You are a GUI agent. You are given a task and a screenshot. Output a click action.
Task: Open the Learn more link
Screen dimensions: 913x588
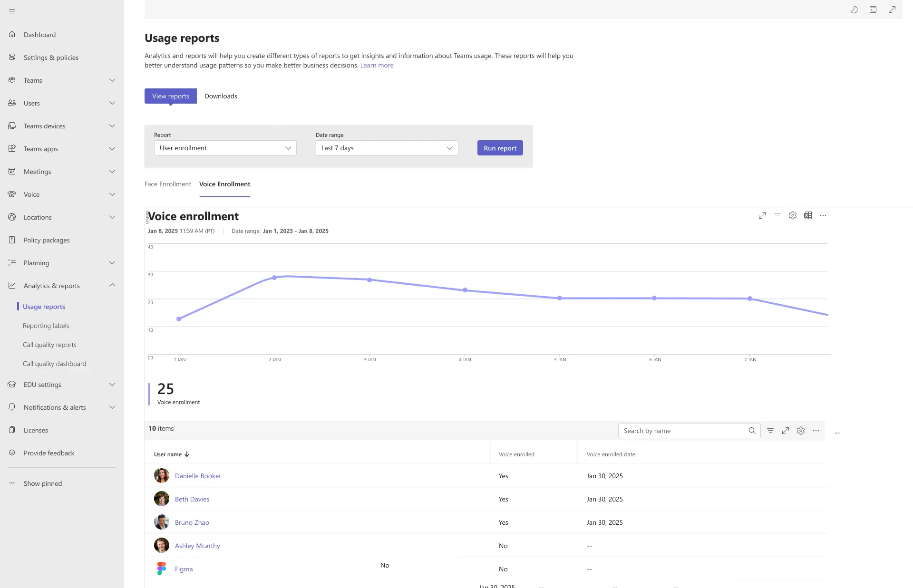click(377, 65)
